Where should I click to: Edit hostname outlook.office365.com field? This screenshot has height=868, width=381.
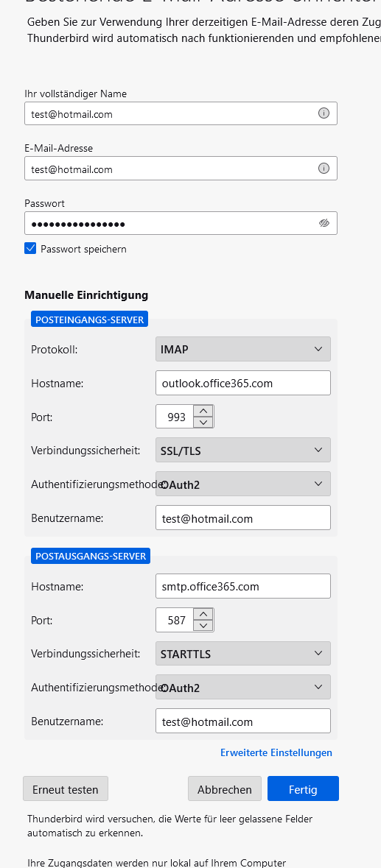[x=243, y=383]
